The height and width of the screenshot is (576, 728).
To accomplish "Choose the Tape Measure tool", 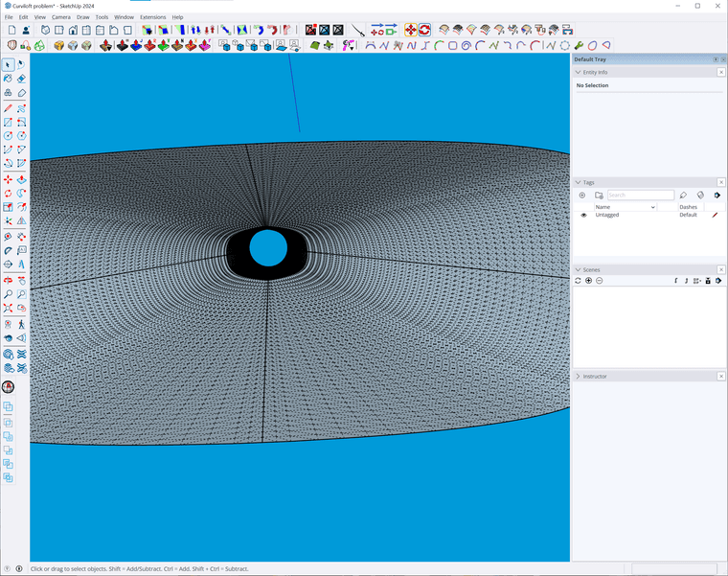I will tap(8, 236).
